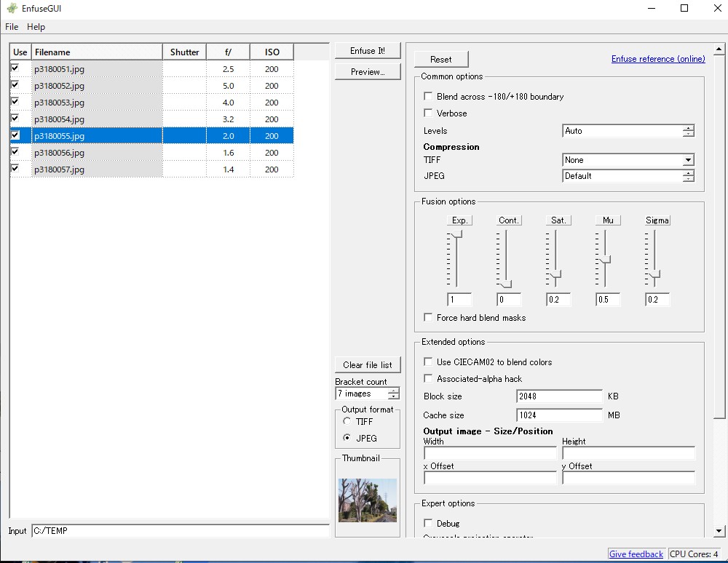Select JPEG output format radio button
The height and width of the screenshot is (563, 728).
[347, 438]
